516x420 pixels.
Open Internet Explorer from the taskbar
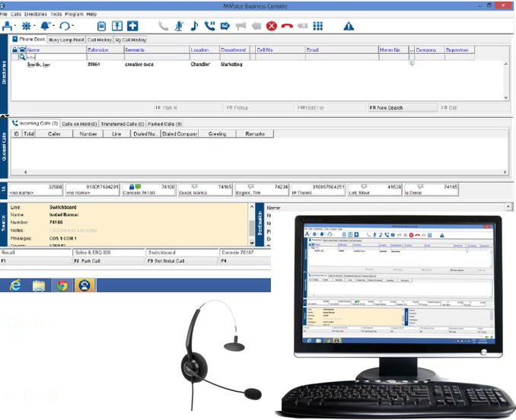point(15,285)
